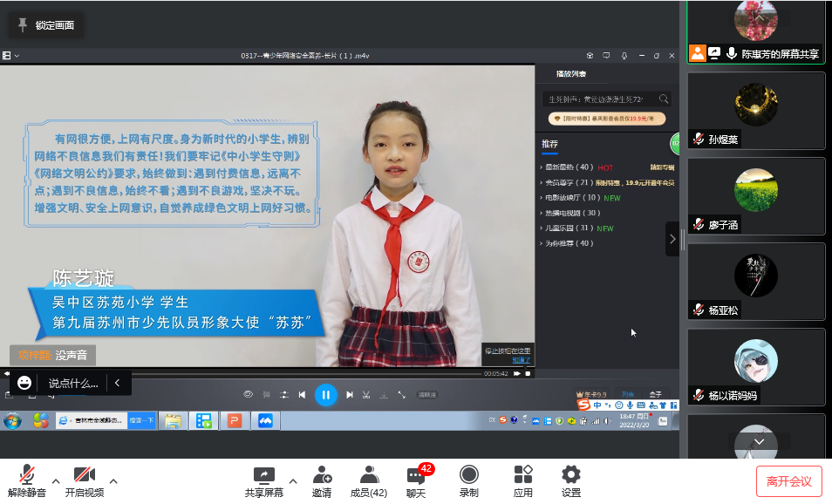Select participant tile 杨亚松

756,282
